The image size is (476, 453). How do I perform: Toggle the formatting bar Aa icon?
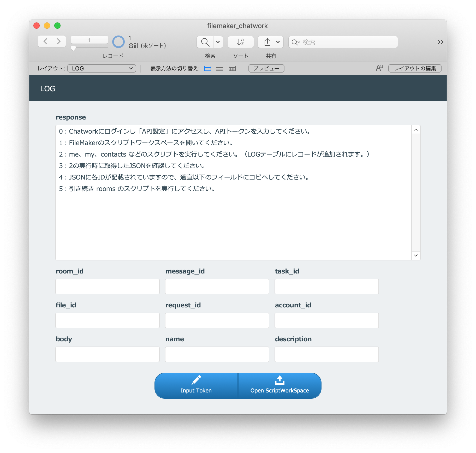coord(379,68)
